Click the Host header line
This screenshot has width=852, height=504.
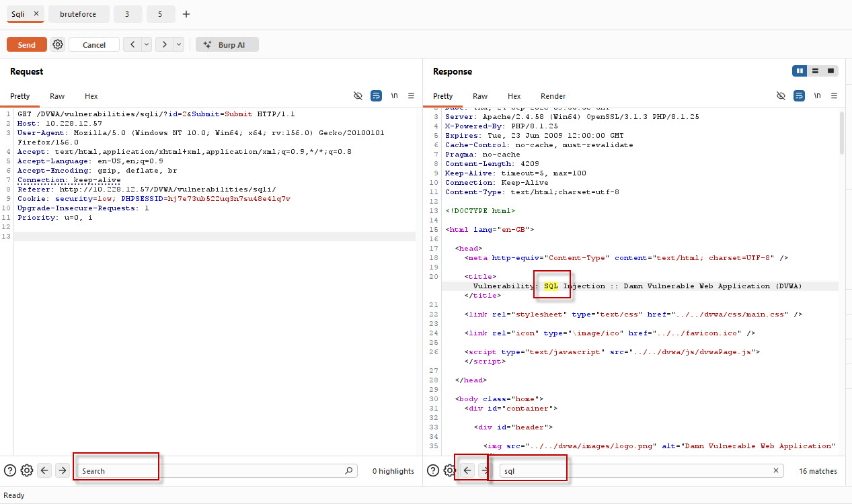pos(60,124)
